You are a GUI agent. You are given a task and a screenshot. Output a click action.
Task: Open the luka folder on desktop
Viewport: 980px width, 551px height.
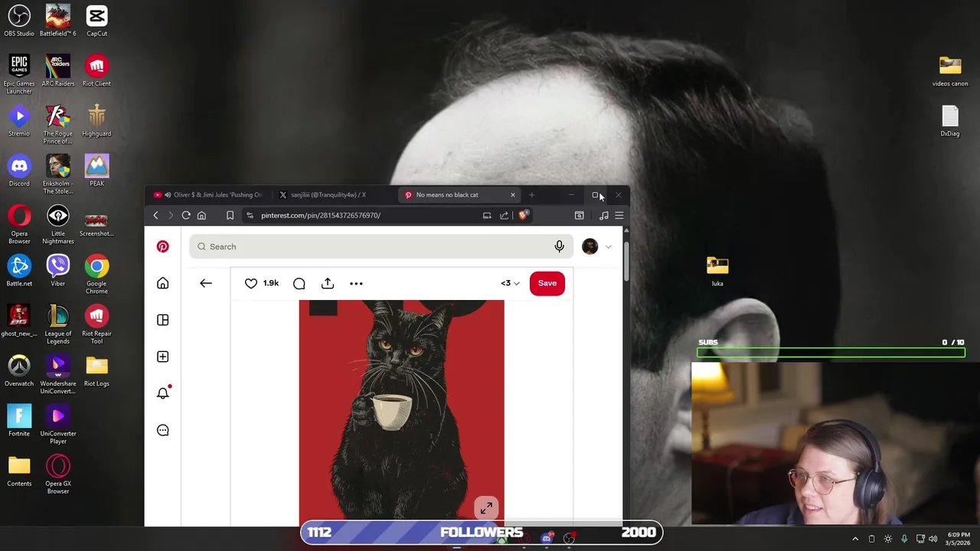point(717,270)
